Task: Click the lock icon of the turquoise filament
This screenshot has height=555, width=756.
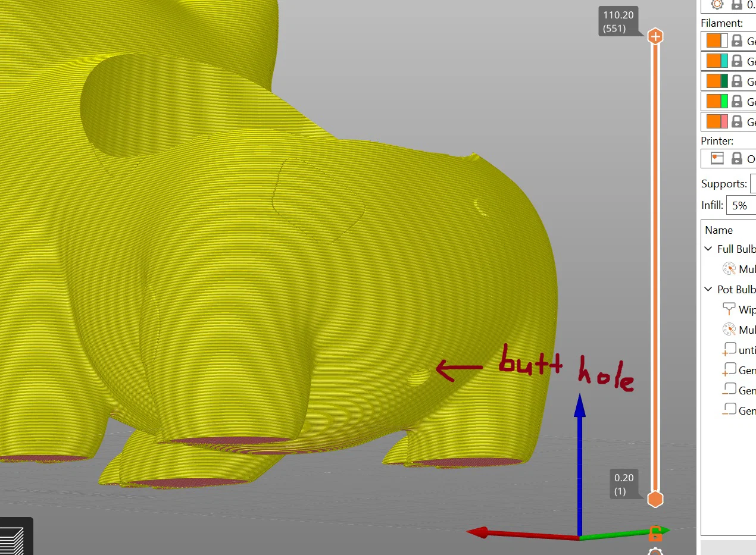Action: click(x=737, y=61)
